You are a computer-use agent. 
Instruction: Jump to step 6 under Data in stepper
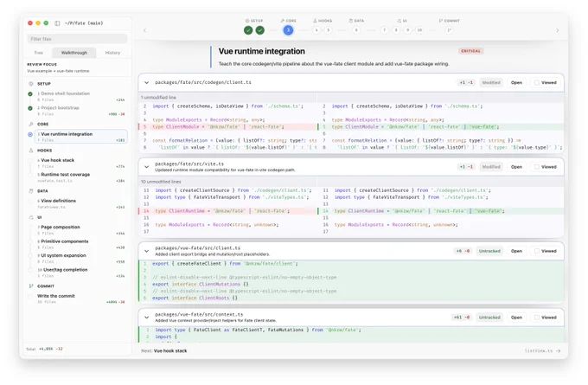pos(356,30)
